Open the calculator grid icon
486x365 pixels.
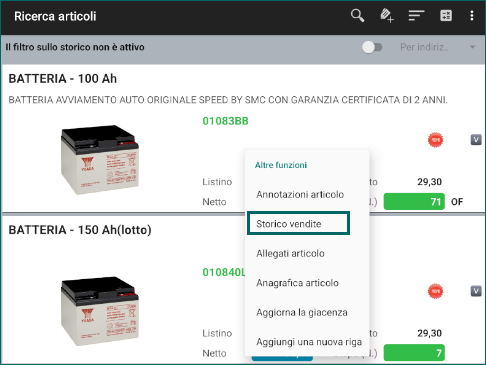point(446,16)
